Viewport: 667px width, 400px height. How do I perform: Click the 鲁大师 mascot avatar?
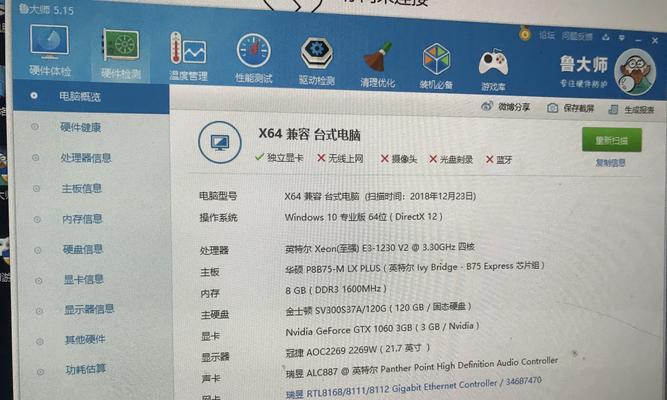click(x=635, y=72)
